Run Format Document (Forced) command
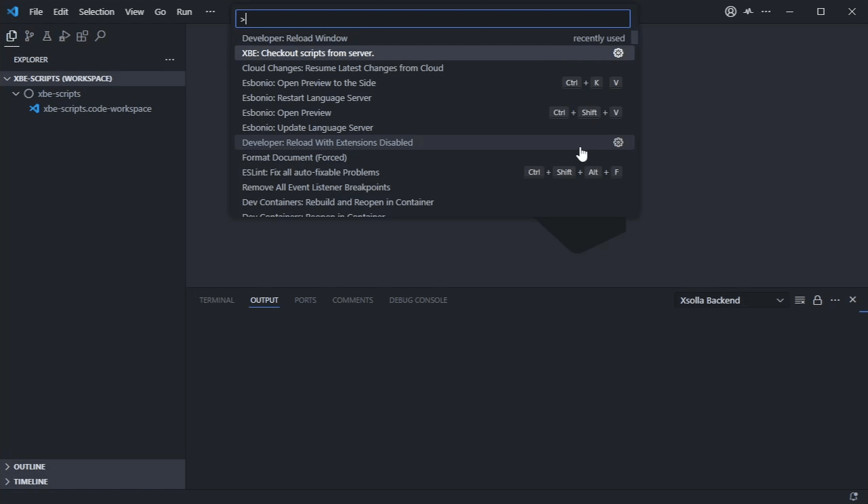The width and height of the screenshot is (868, 504). [x=434, y=157]
